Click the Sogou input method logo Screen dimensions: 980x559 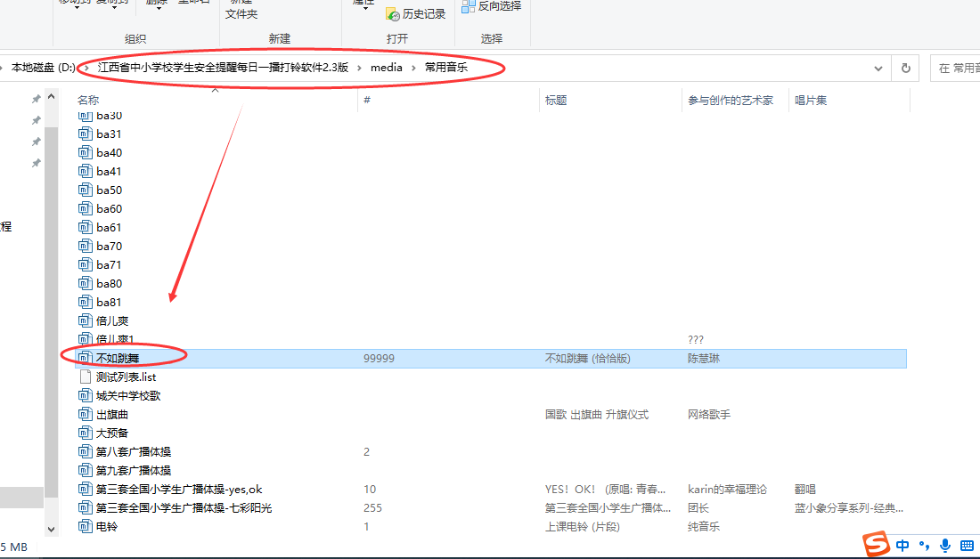[878, 544]
